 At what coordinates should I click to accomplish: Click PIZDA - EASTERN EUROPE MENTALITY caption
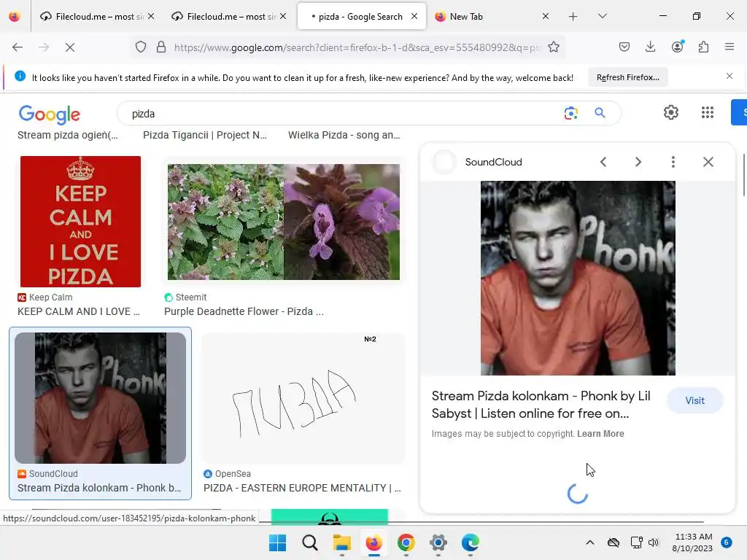click(x=302, y=488)
